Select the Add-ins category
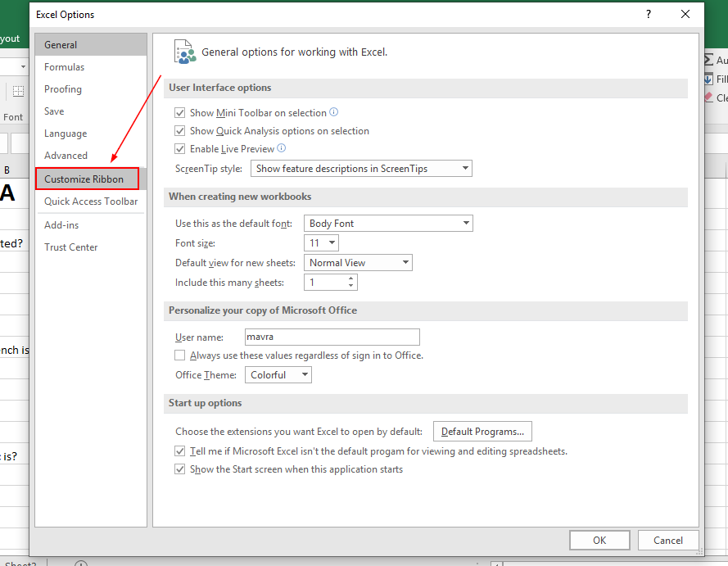 [x=91, y=225]
